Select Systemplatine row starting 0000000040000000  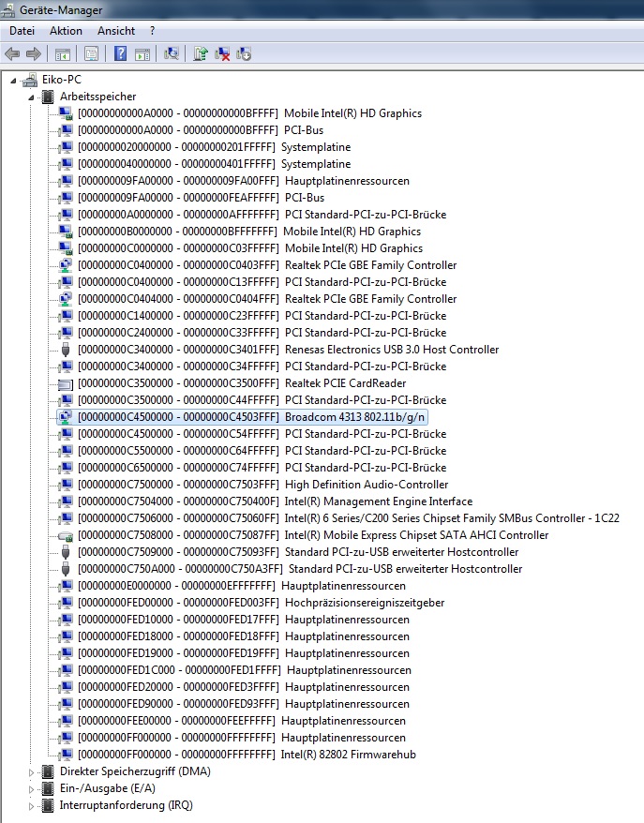pyautogui.click(x=214, y=164)
